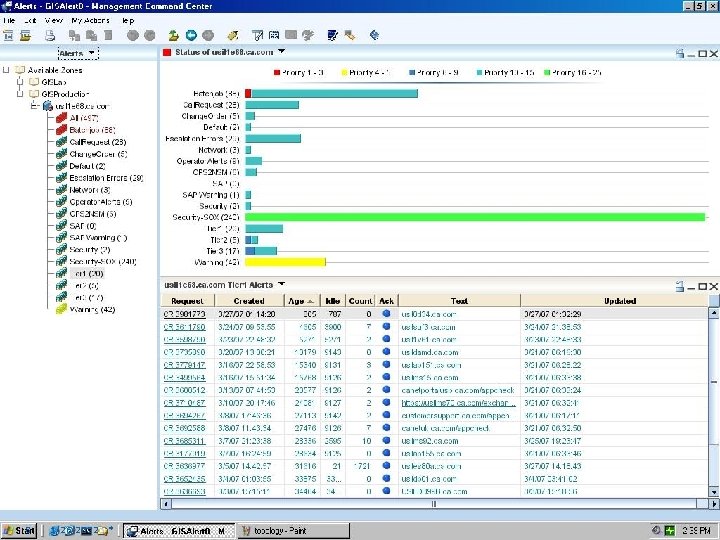
Task: Switch to topology - Paint taskbar button
Action: point(293,531)
